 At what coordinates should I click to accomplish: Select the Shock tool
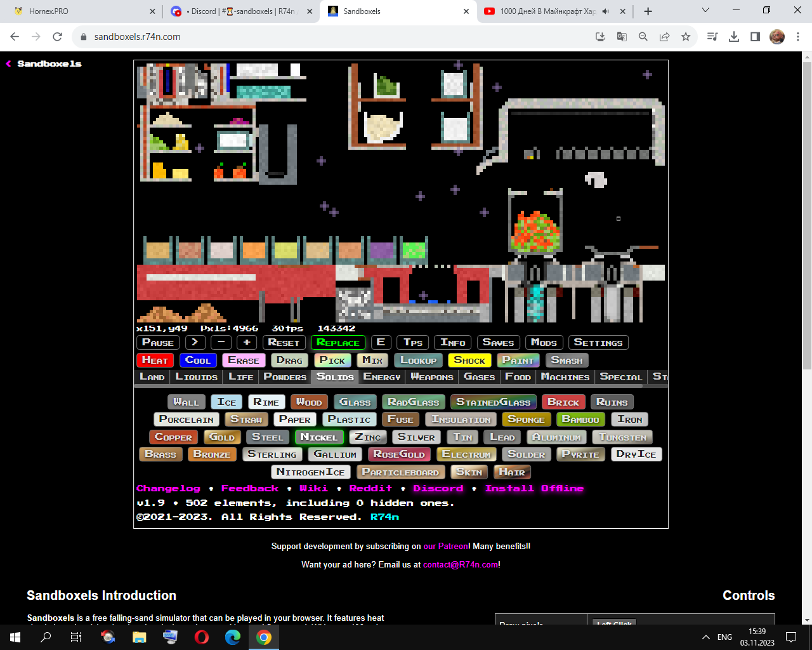click(x=469, y=361)
